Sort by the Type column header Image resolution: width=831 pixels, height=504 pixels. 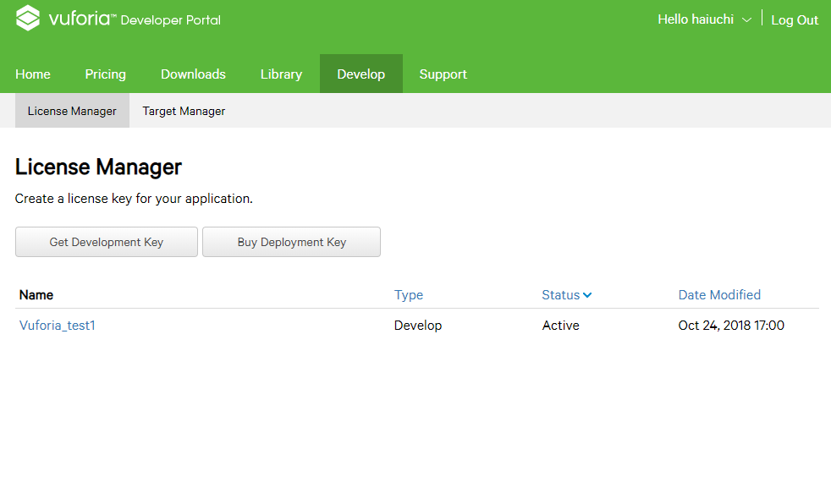409,295
